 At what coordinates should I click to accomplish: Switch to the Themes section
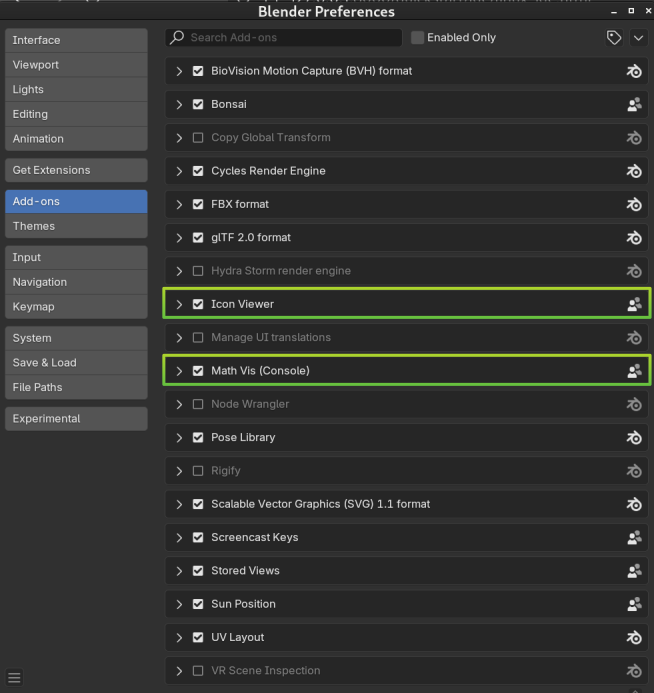[x=76, y=226]
